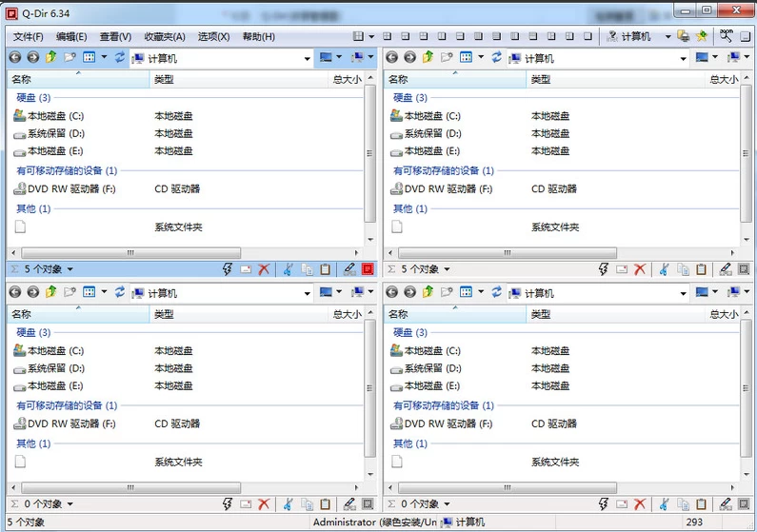Go up one folder in the top-left pane

[x=51, y=58]
